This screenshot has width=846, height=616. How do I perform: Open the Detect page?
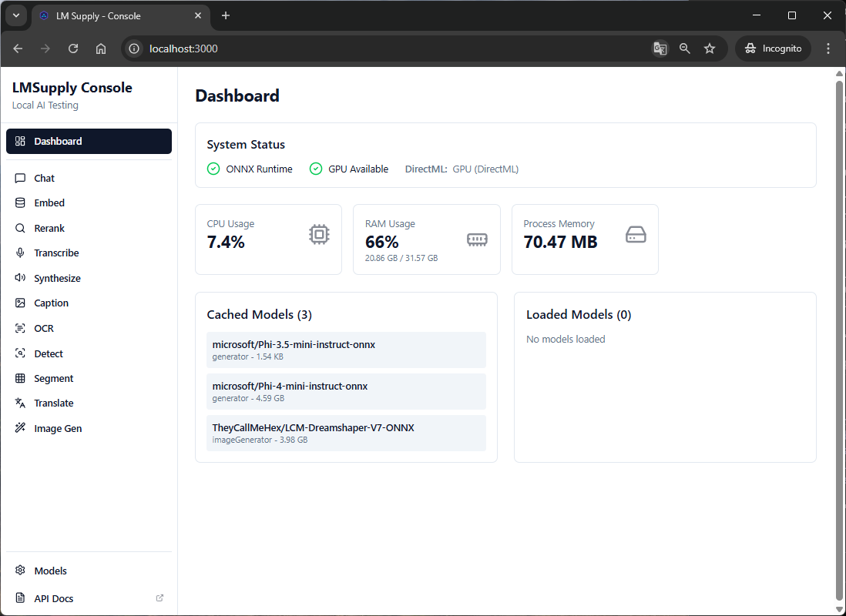[x=89, y=354]
